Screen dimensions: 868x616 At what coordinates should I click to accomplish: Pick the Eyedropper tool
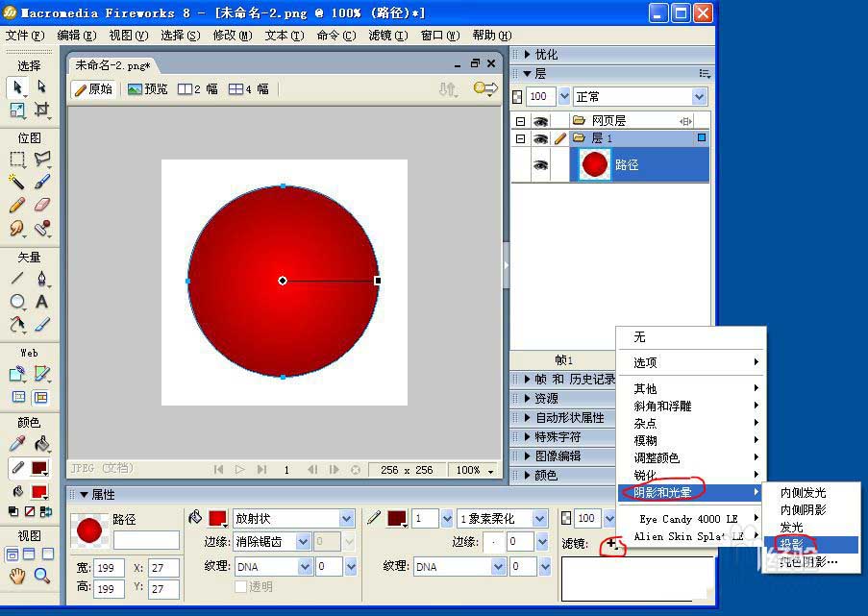[x=17, y=443]
